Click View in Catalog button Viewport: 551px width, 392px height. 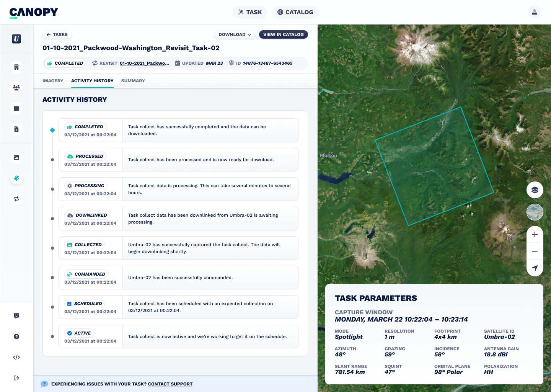click(284, 34)
